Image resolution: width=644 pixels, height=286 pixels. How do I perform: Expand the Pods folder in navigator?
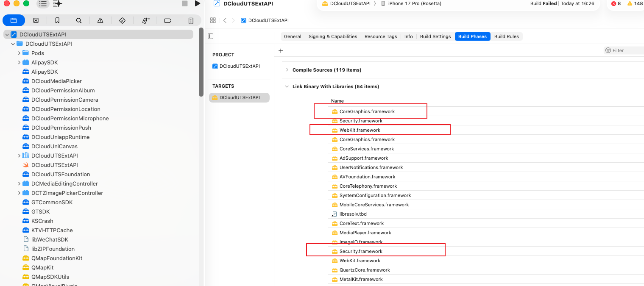tap(19, 53)
